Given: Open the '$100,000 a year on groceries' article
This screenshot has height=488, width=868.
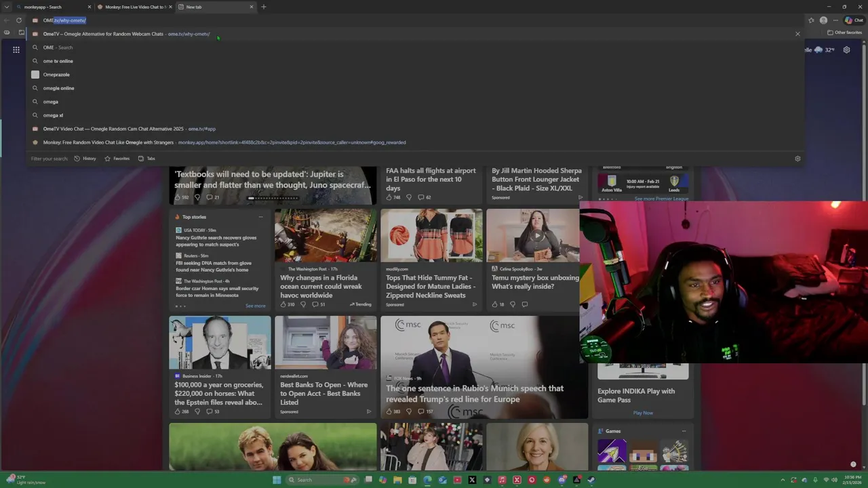Looking at the screenshot, I should pos(219,393).
